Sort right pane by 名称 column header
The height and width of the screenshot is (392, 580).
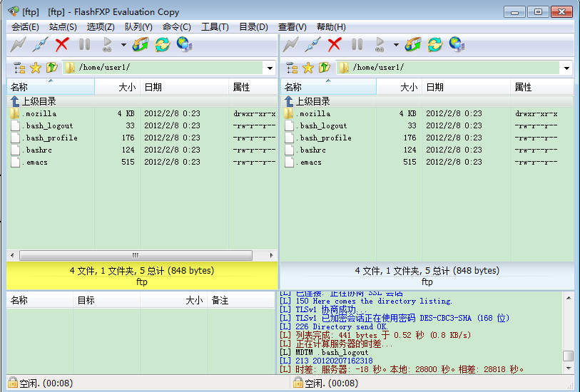tap(328, 87)
